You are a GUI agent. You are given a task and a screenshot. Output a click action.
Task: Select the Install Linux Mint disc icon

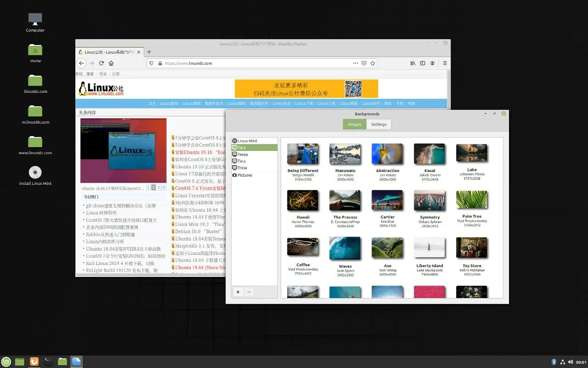coord(35,176)
